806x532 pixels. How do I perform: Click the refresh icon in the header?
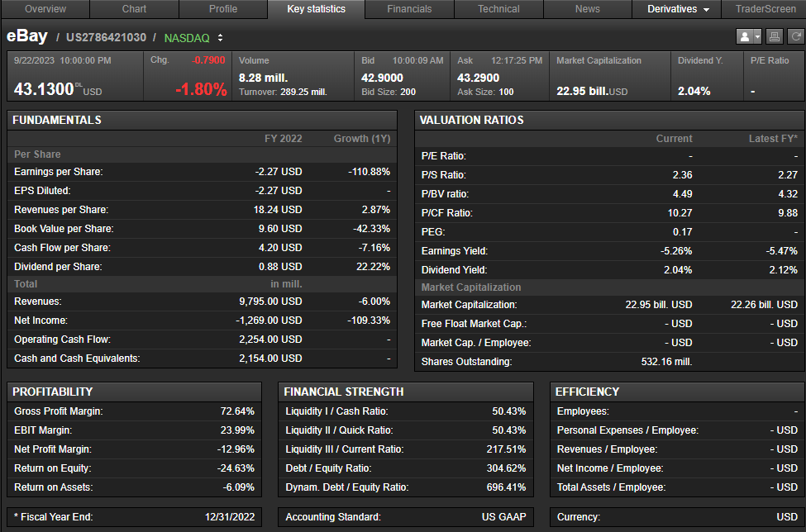click(x=796, y=36)
